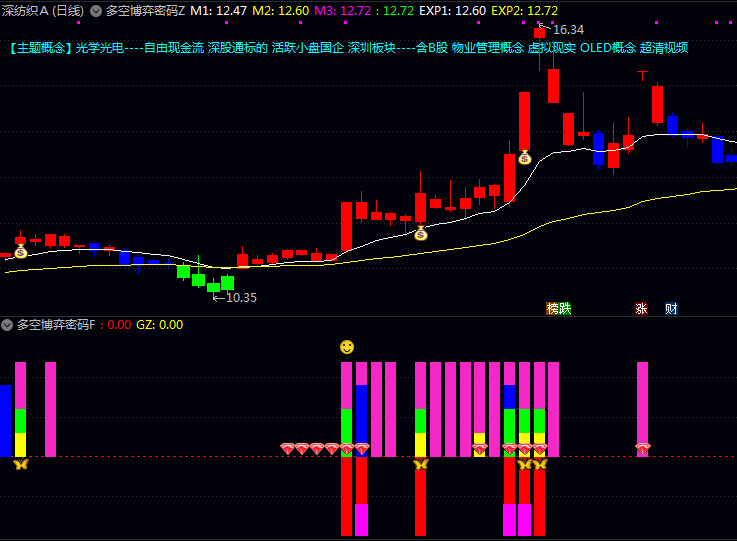Click the M1: 12.47 value
This screenshot has height=541, width=737.
(x=219, y=10)
